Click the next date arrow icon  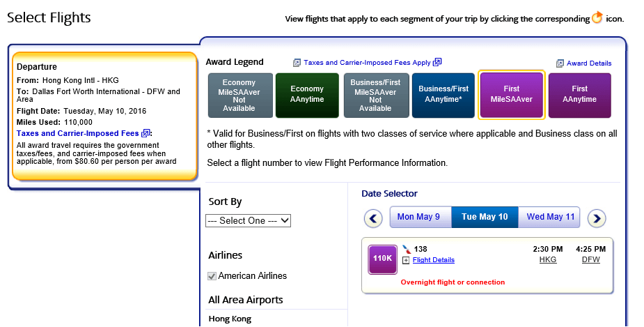597,218
